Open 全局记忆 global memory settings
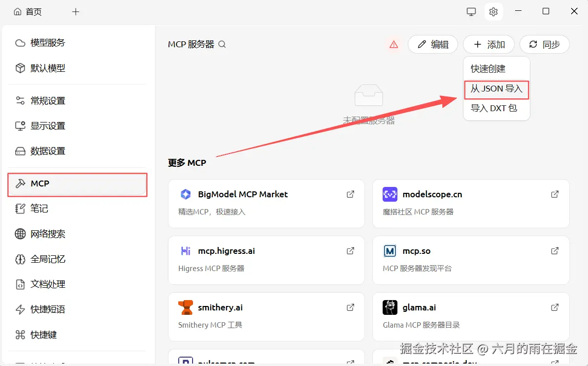Screen dimensions: 588x366 (77, 259)
